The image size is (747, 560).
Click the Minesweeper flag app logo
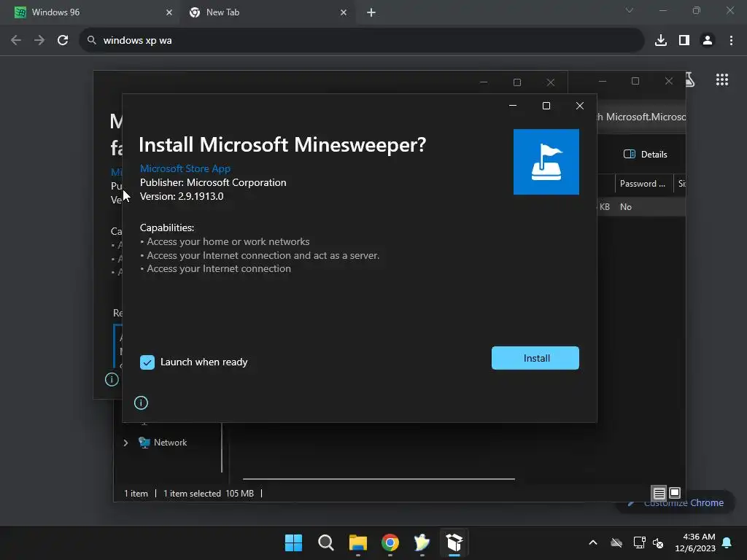(546, 162)
